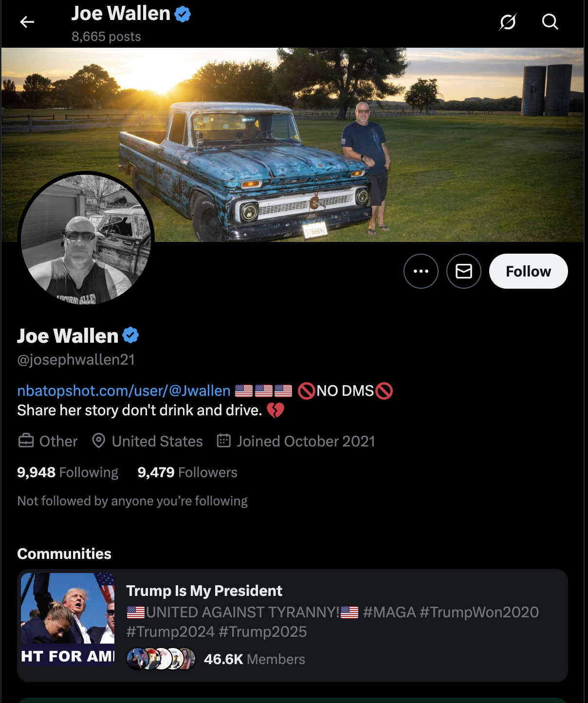Image resolution: width=588 pixels, height=703 pixels.
Task: View the 46.6K Members count
Action: click(x=254, y=659)
